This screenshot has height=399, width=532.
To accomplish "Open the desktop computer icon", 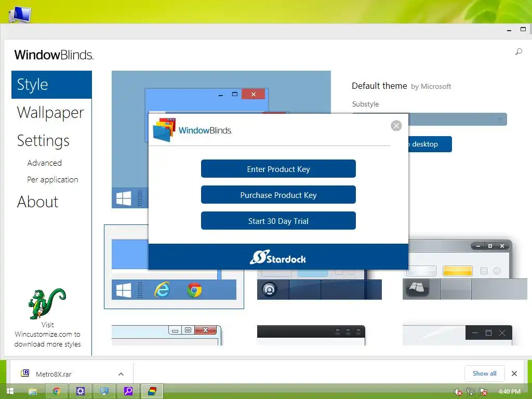I will pyautogui.click(x=20, y=14).
